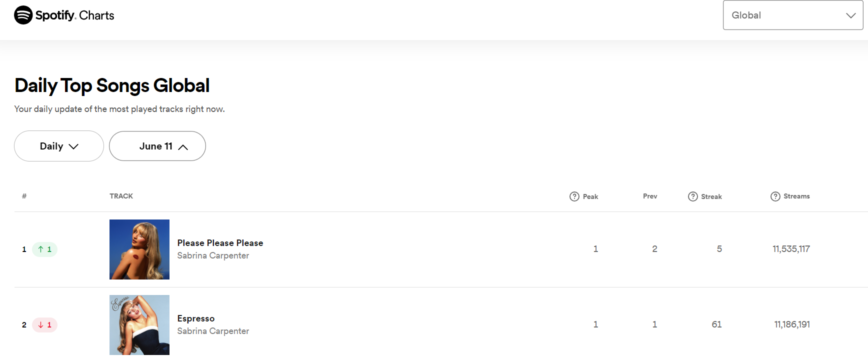This screenshot has height=359, width=868.
Task: Click the red down-arrow rank change badge
Action: click(45, 324)
